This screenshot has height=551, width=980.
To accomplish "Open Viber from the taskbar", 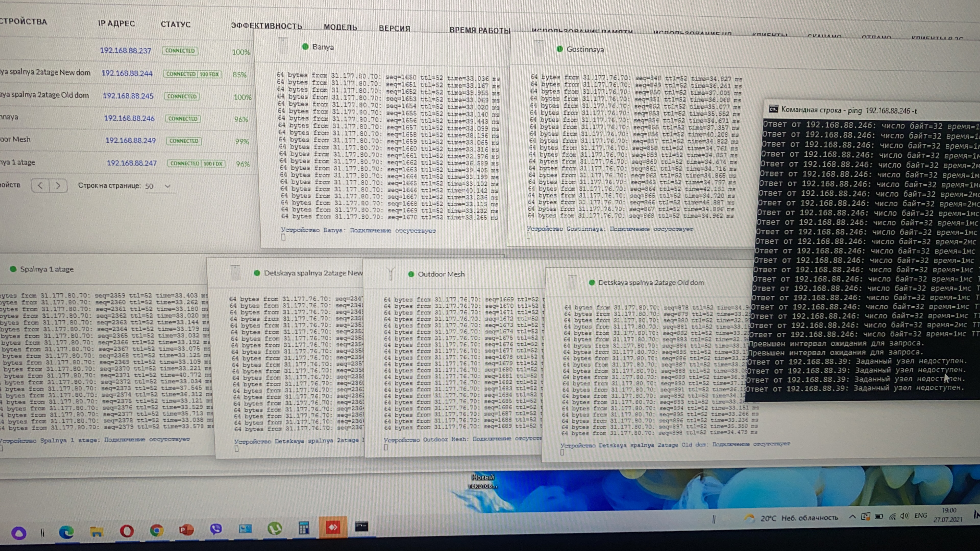I will click(216, 529).
